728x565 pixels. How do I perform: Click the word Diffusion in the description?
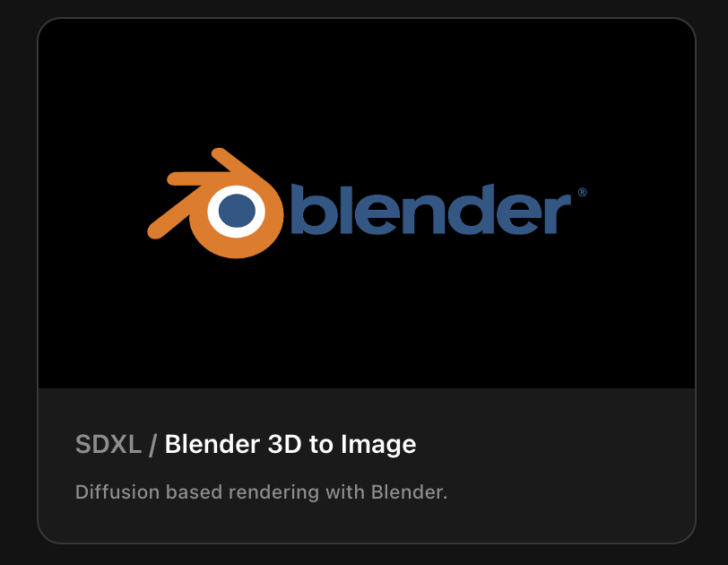(117, 491)
